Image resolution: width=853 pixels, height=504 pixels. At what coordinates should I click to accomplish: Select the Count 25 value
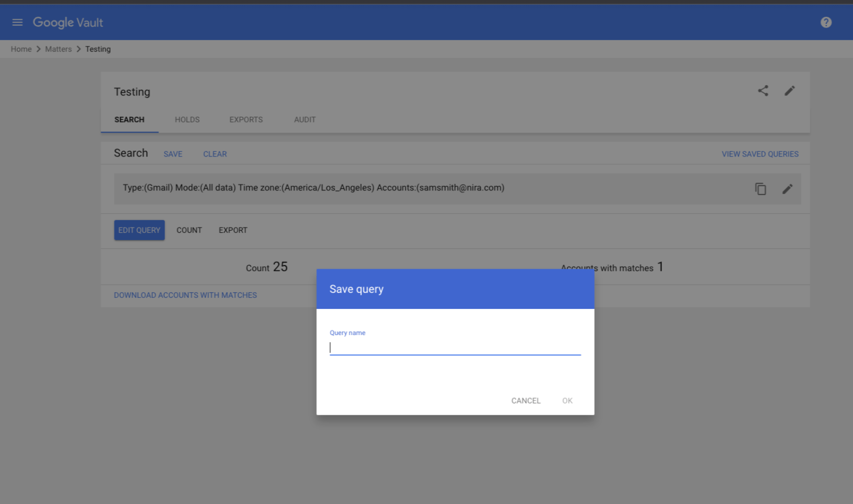pyautogui.click(x=280, y=267)
